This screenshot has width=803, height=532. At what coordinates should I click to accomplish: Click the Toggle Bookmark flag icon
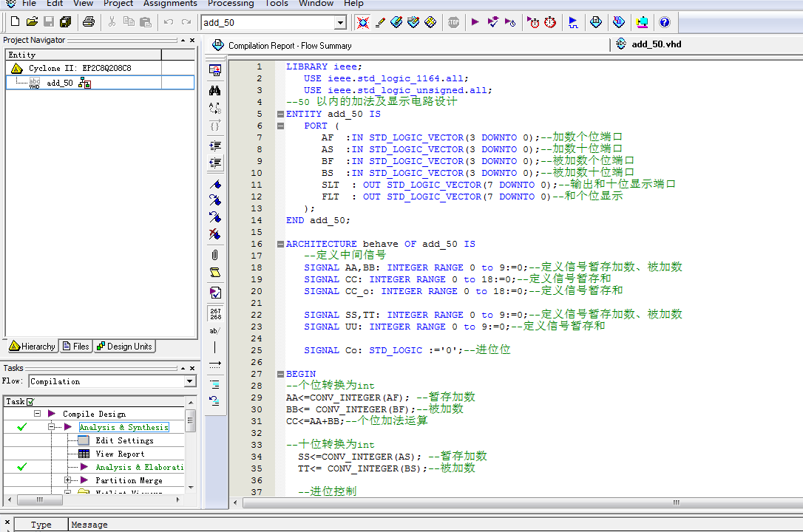(215, 183)
